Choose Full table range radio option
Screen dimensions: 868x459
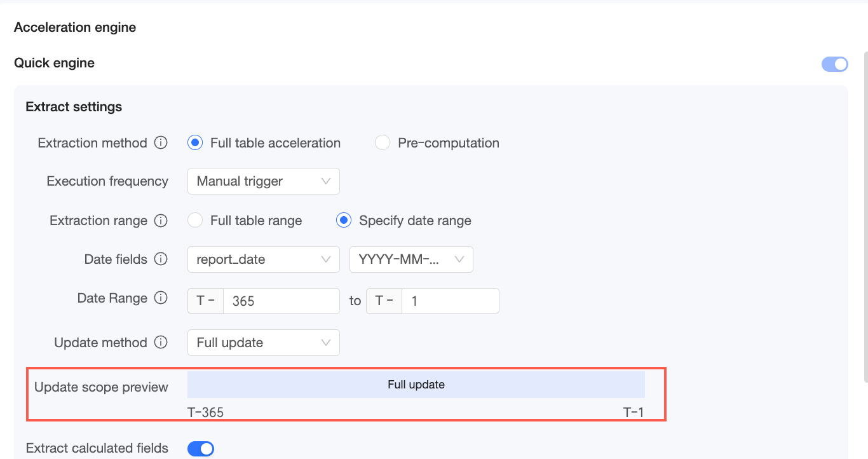coord(195,221)
